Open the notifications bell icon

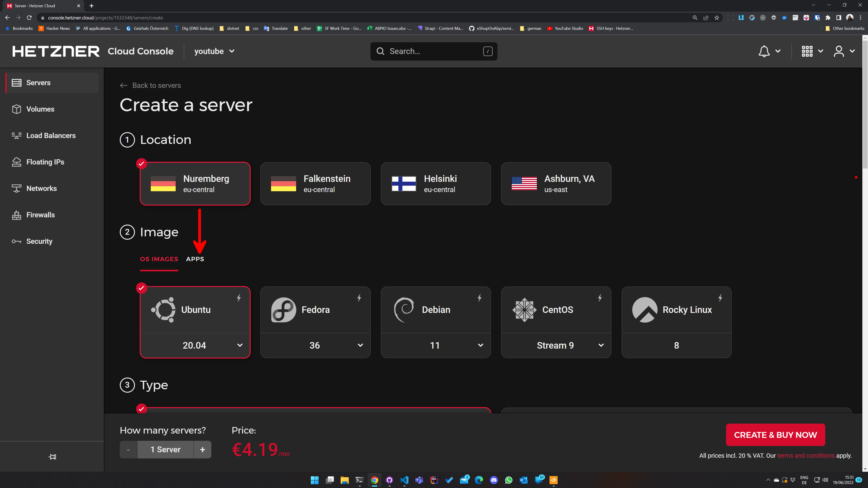(x=764, y=51)
